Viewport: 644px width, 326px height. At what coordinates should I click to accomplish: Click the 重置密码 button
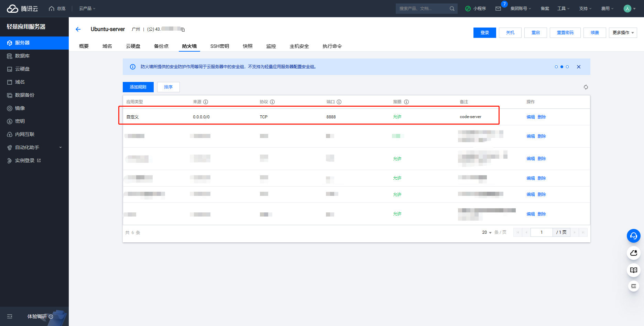[565, 33]
